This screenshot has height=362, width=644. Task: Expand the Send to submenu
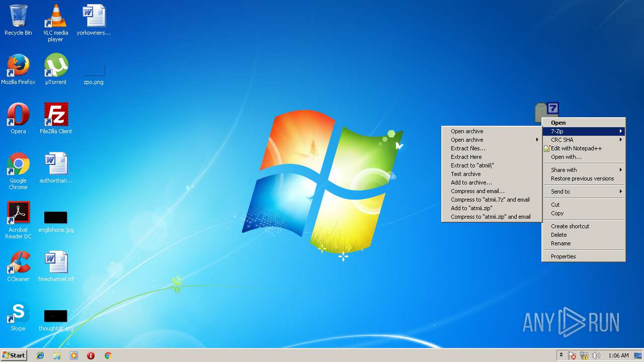coord(584,192)
